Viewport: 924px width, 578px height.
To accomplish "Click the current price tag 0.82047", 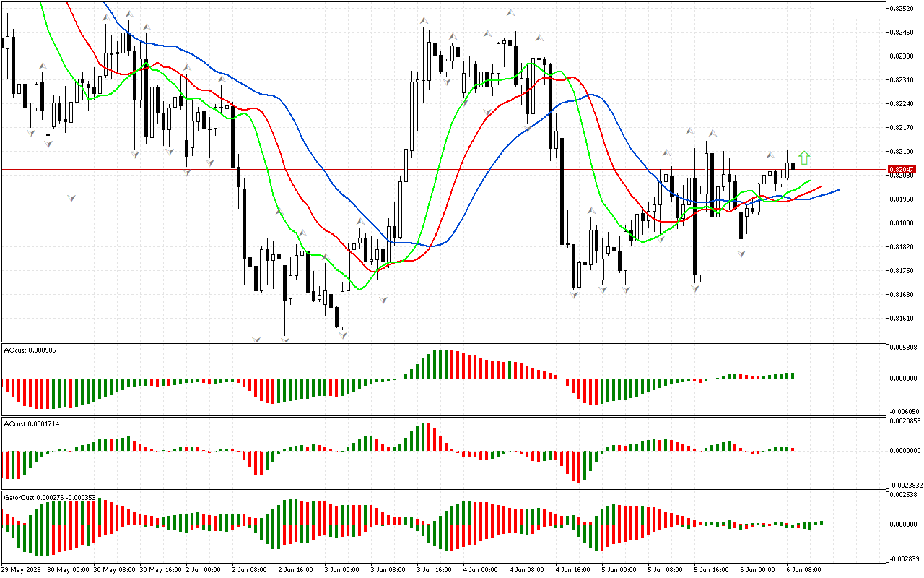I will (x=904, y=170).
